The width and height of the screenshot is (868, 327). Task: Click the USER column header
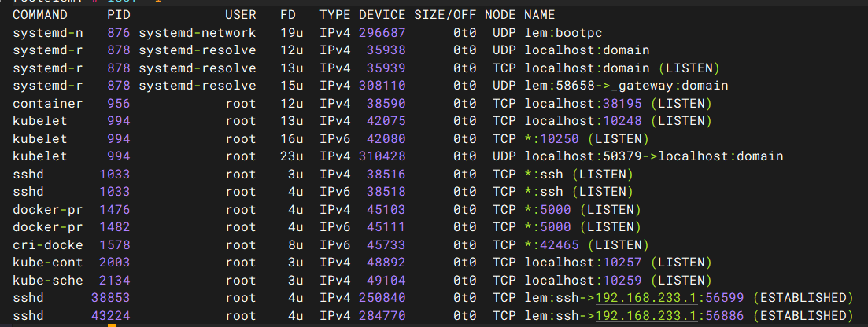coord(241,15)
